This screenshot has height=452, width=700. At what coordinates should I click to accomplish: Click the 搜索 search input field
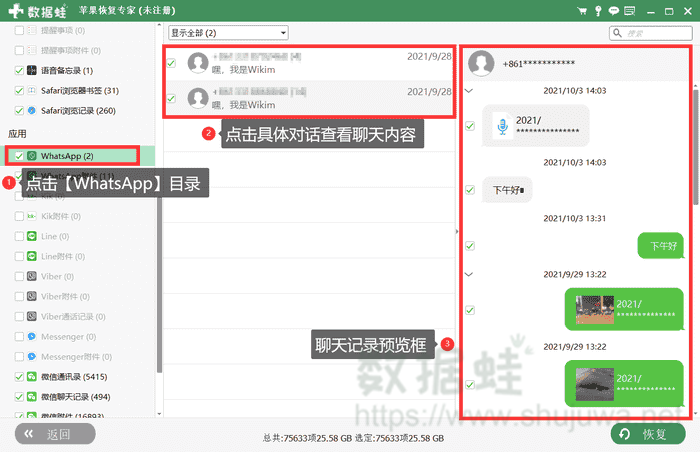point(655,33)
